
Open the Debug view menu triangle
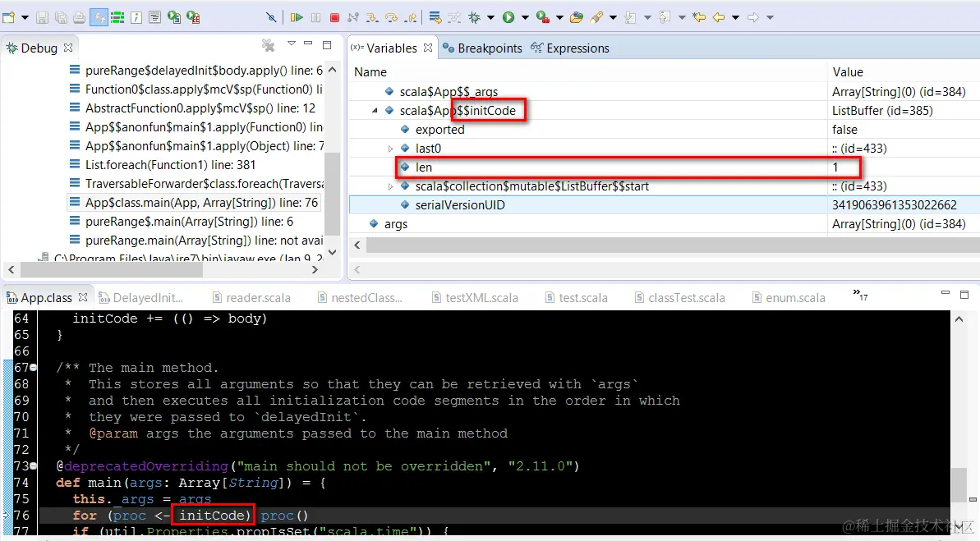click(292, 44)
